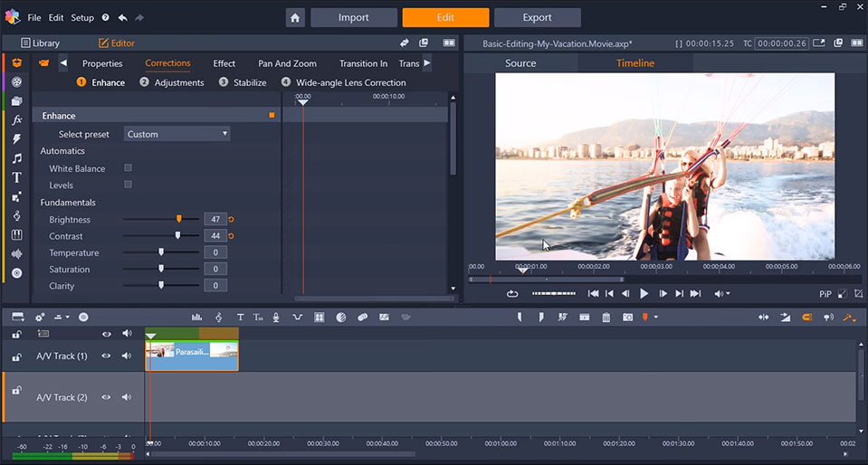Open the preview volume dropdown

(x=722, y=294)
